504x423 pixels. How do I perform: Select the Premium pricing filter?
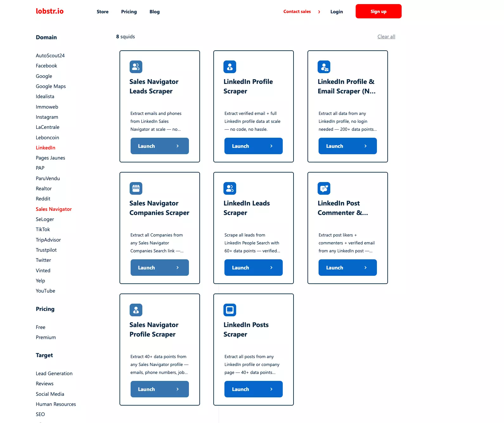tap(46, 338)
